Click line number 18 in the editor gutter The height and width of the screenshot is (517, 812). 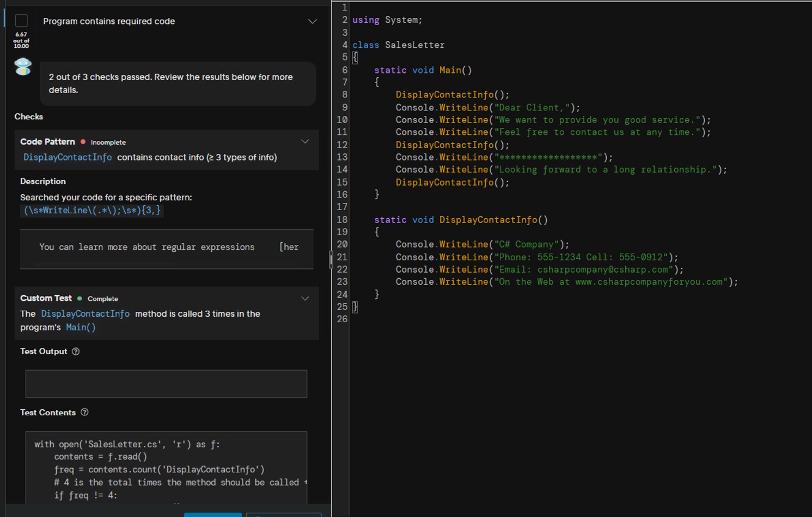tap(341, 220)
